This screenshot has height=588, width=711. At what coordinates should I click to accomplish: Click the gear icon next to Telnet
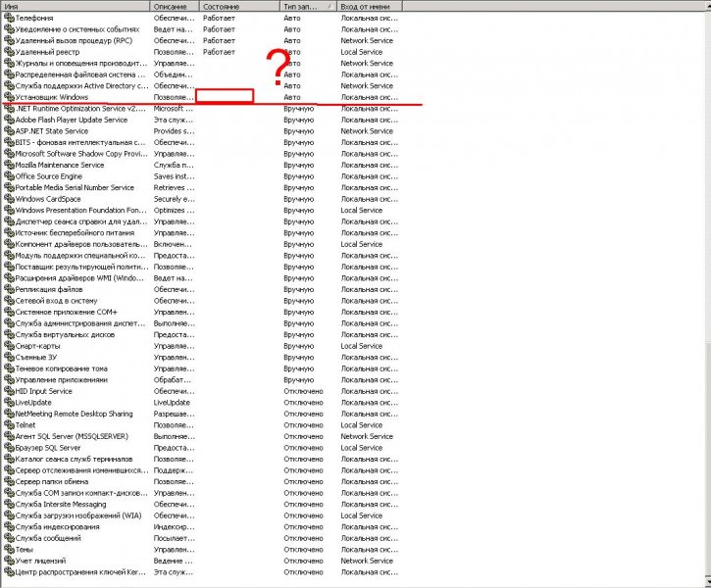click(x=8, y=425)
